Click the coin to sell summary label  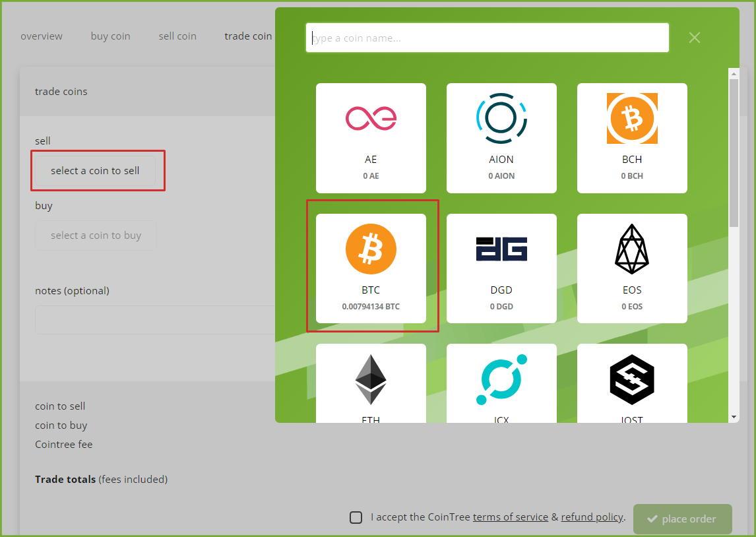click(60, 406)
